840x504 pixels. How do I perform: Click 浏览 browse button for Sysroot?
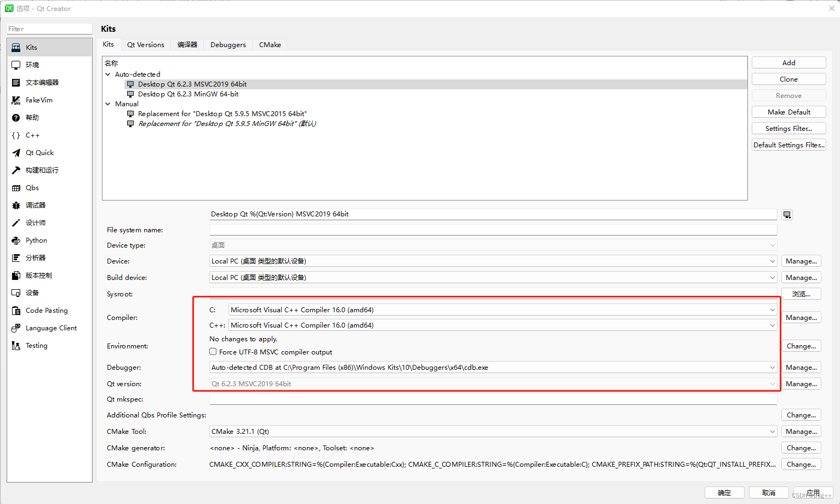point(801,294)
